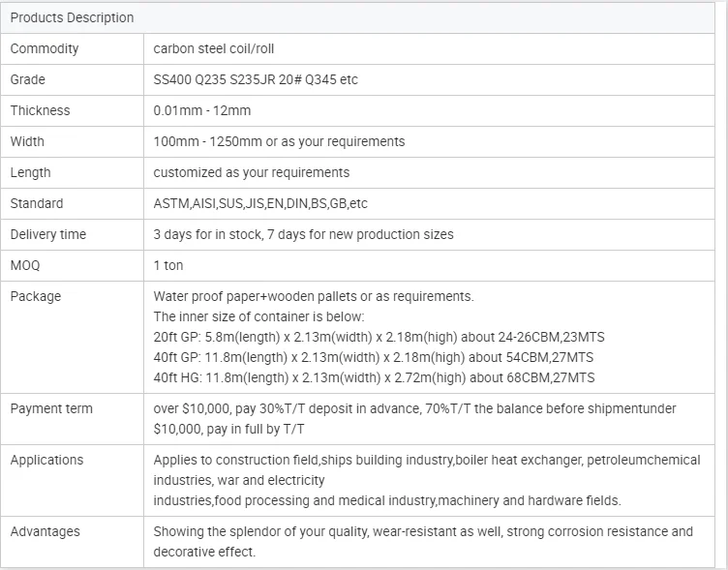Select the Thickness row label
728x570 pixels.
tap(41, 111)
